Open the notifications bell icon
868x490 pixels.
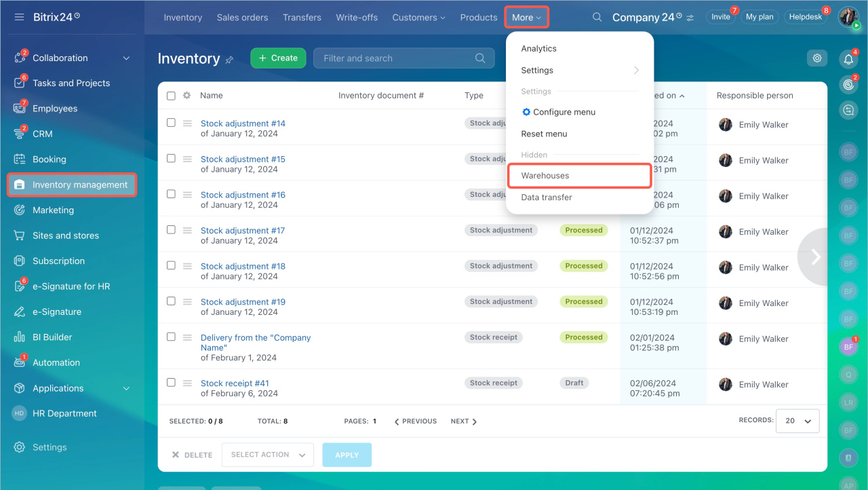coord(848,59)
